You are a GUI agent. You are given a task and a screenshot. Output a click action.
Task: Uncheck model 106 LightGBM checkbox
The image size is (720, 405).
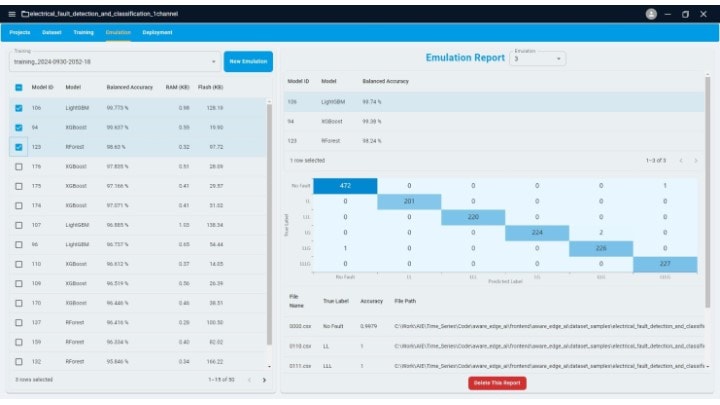pos(19,108)
